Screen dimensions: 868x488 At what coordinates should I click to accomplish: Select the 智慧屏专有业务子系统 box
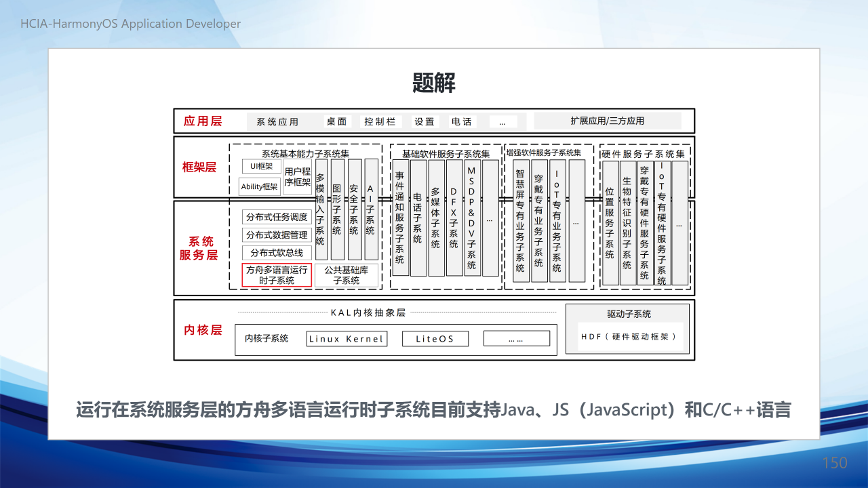(x=520, y=221)
